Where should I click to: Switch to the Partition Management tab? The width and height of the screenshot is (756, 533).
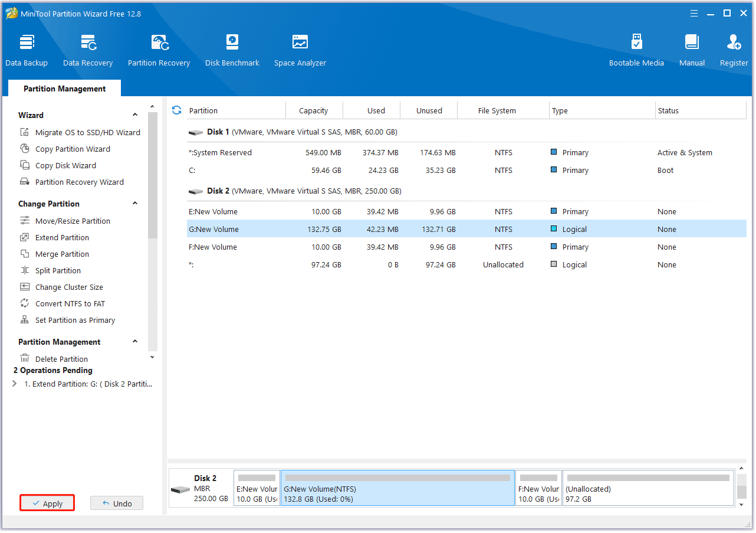tap(64, 89)
